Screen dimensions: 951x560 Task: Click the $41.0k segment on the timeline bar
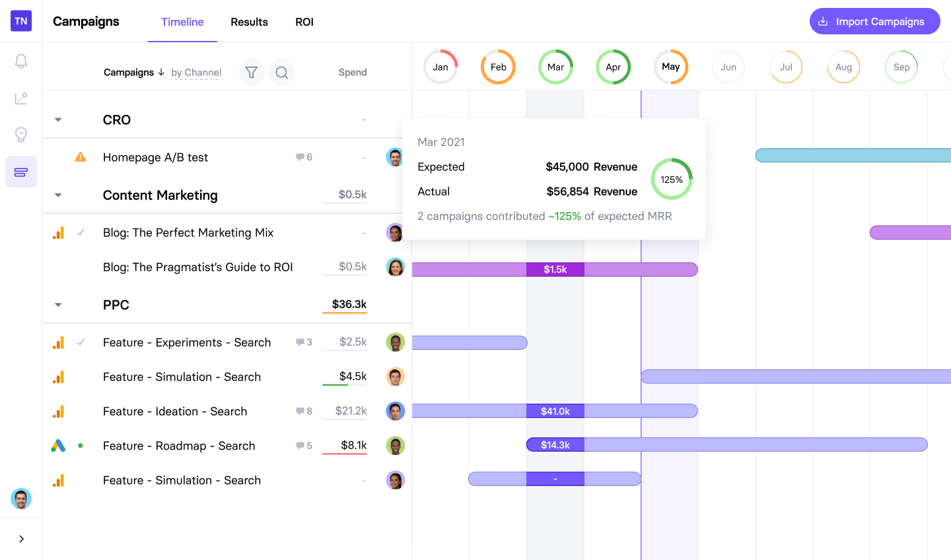point(555,411)
